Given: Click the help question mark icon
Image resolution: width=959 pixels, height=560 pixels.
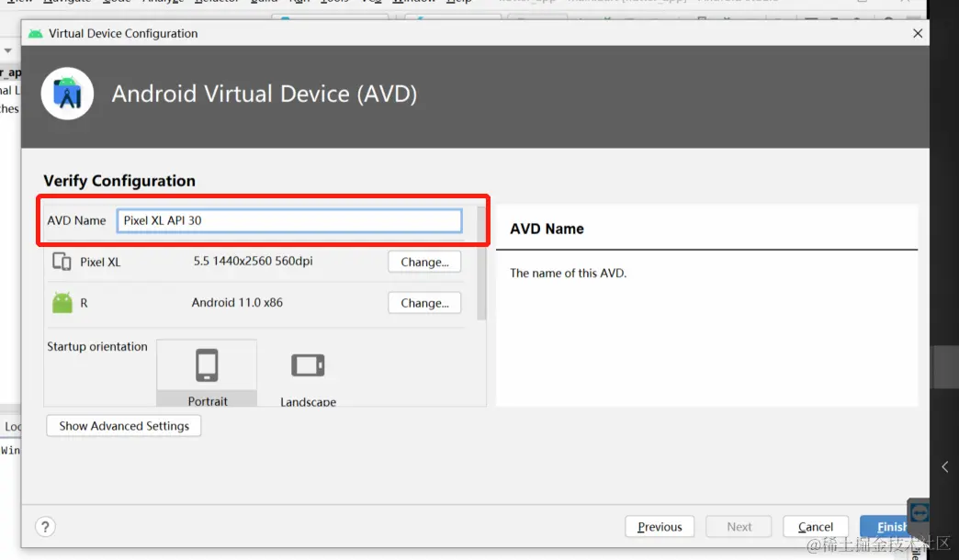Looking at the screenshot, I should 45,526.
